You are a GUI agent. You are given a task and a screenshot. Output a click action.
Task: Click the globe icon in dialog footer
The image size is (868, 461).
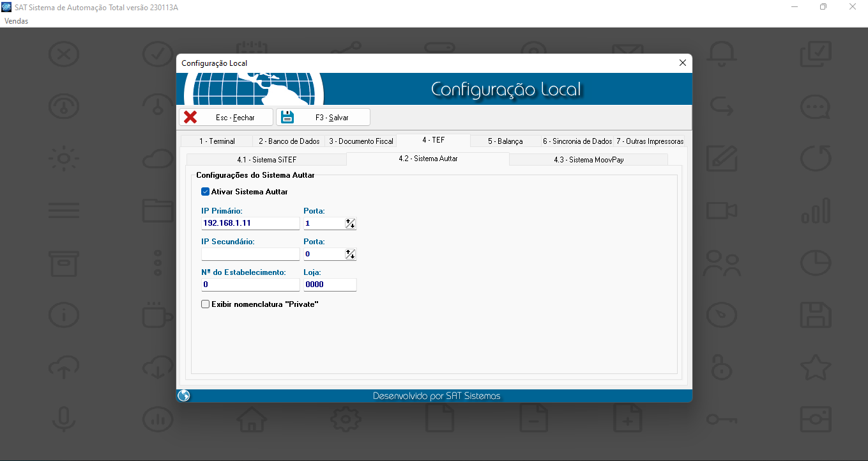tap(184, 396)
